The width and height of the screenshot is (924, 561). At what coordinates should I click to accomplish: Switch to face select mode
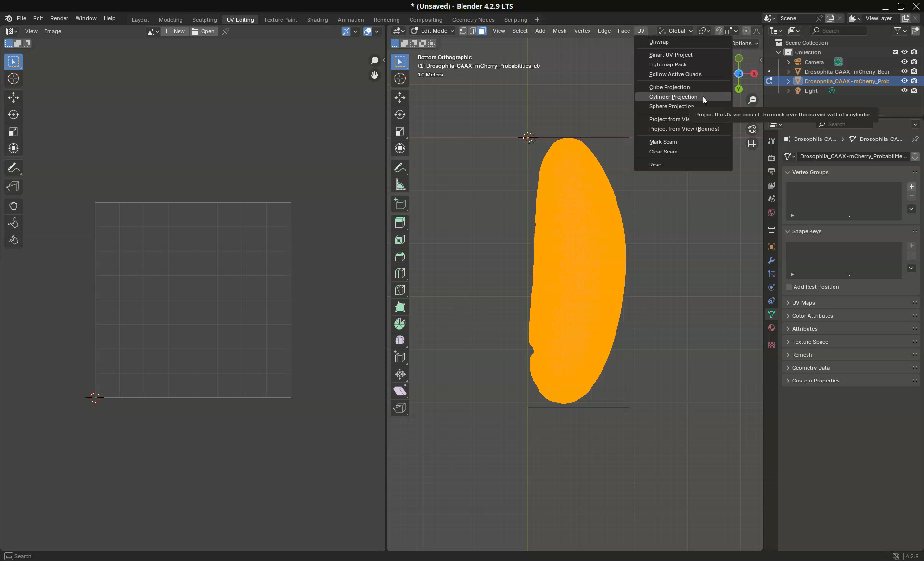(482, 31)
